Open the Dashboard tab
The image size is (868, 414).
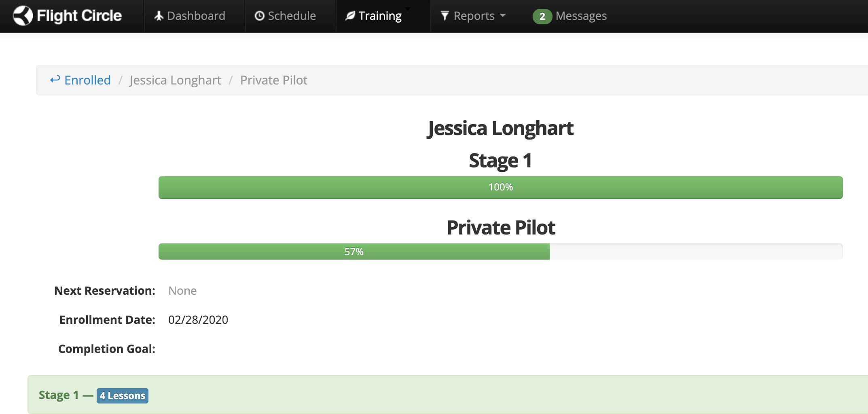[190, 16]
